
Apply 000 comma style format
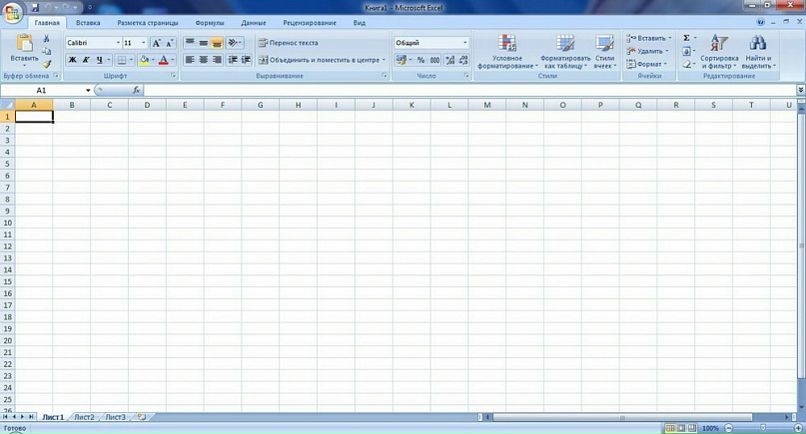(x=435, y=60)
